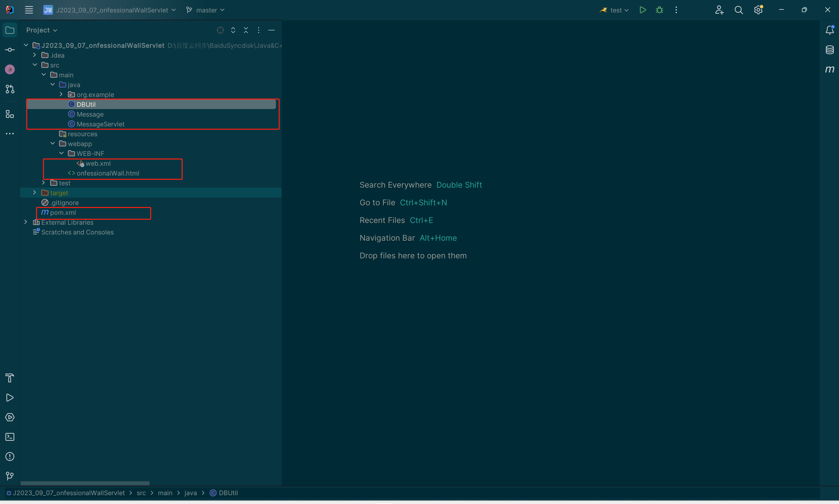The width and height of the screenshot is (839, 504).
Task: Open the main hamburger menu
Action: click(x=29, y=10)
